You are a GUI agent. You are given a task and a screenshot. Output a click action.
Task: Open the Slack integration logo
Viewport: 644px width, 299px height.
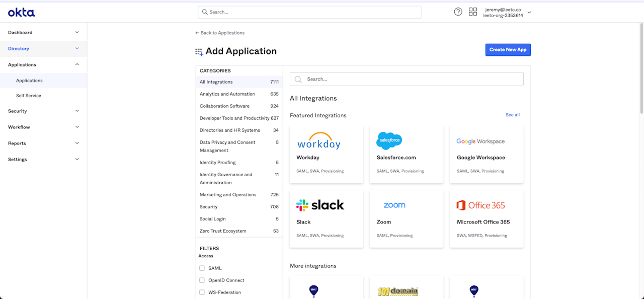pyautogui.click(x=320, y=205)
